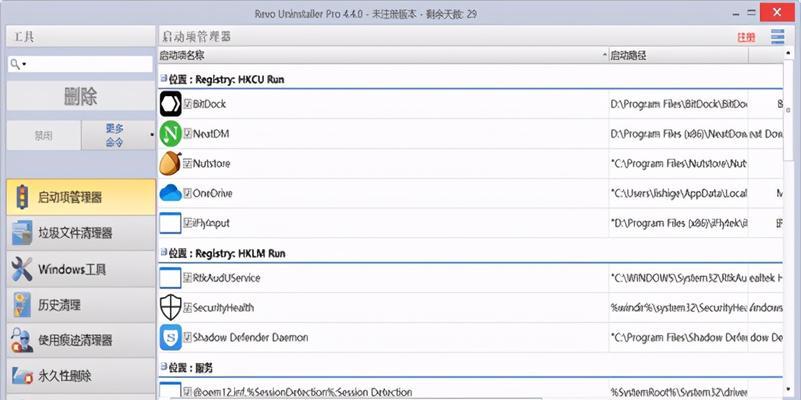Uncheck the NextDM startup checkbox
Screen dimensions: 801x400
click(187, 134)
